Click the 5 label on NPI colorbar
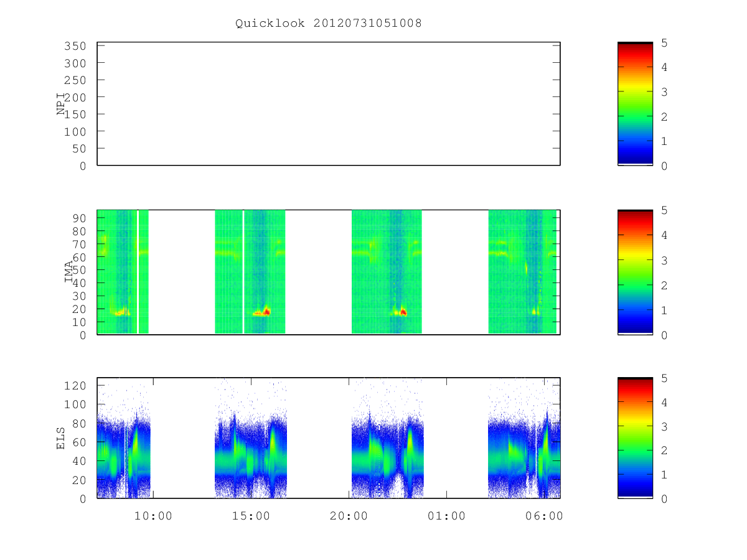Viewport: 747px width, 560px height. click(x=665, y=43)
